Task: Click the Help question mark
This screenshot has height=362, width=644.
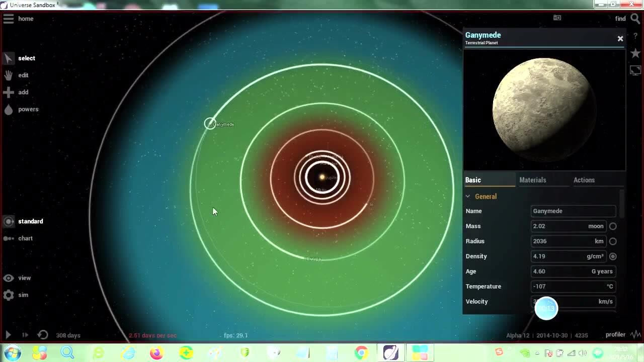Action: click(635, 36)
